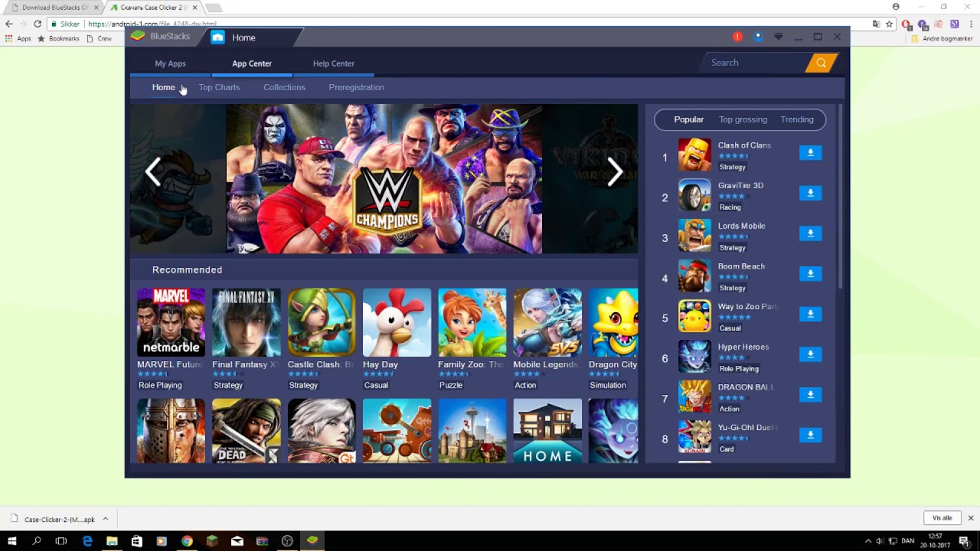The image size is (980, 551).
Task: Open Castle Clash recommended app
Action: click(322, 323)
